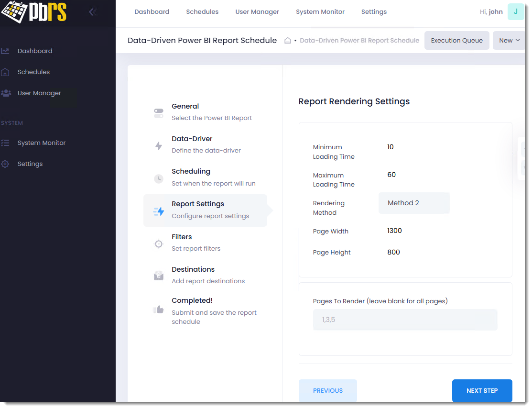Collapse the sidebar with the double-chevron icon
The image size is (532, 409).
click(x=93, y=12)
